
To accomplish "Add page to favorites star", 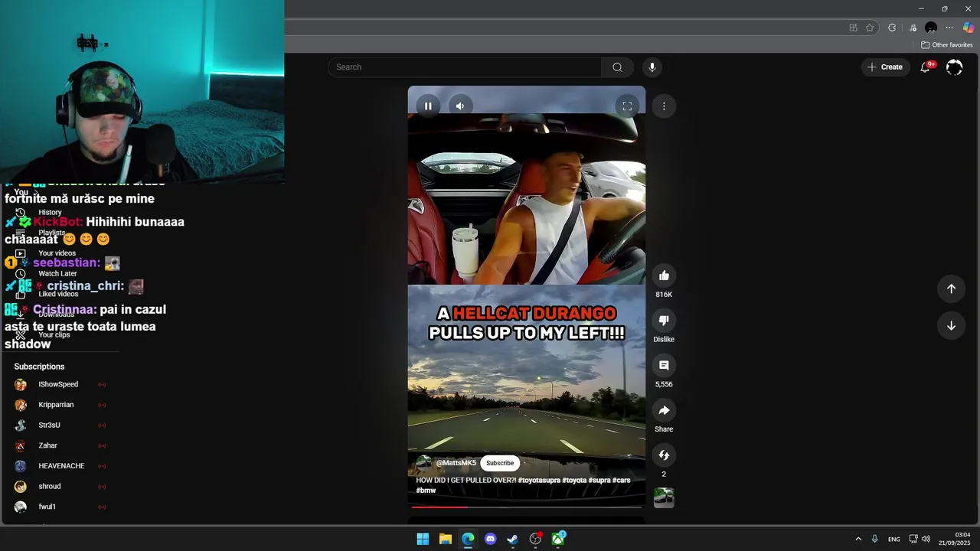I will [870, 28].
